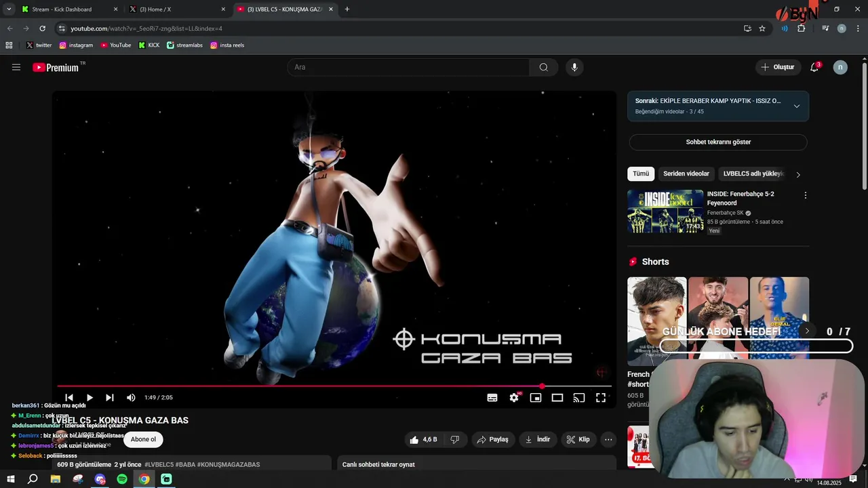Like the video with 4,6 B likes
The width and height of the screenshot is (868, 488).
click(x=423, y=439)
